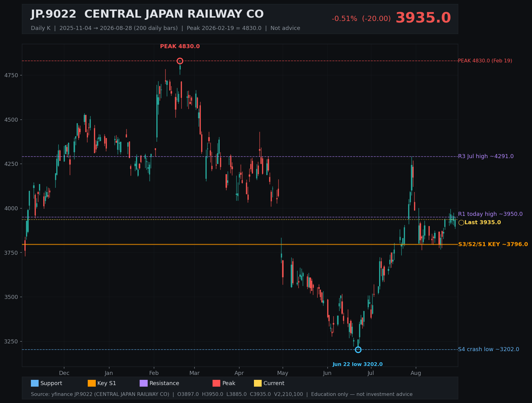Screen dimensions: 532x403
Task: Click the red Peak legend swatch
Action: 217,383
